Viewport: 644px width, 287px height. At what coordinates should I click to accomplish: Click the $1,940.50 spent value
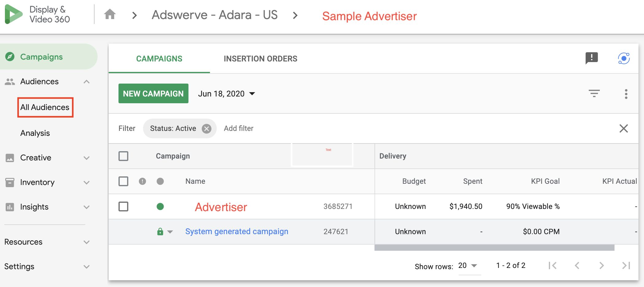(466, 206)
